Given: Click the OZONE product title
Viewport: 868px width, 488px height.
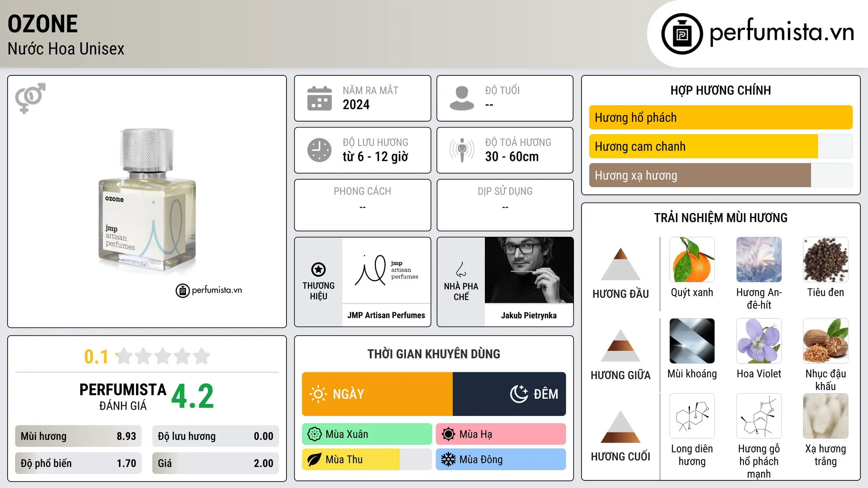Looking at the screenshot, I should [x=43, y=24].
